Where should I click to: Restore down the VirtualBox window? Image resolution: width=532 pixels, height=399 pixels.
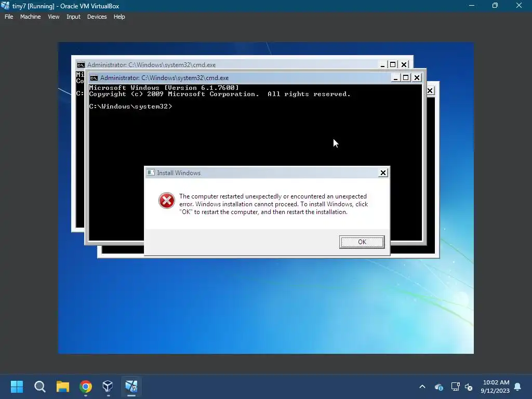tap(495, 6)
